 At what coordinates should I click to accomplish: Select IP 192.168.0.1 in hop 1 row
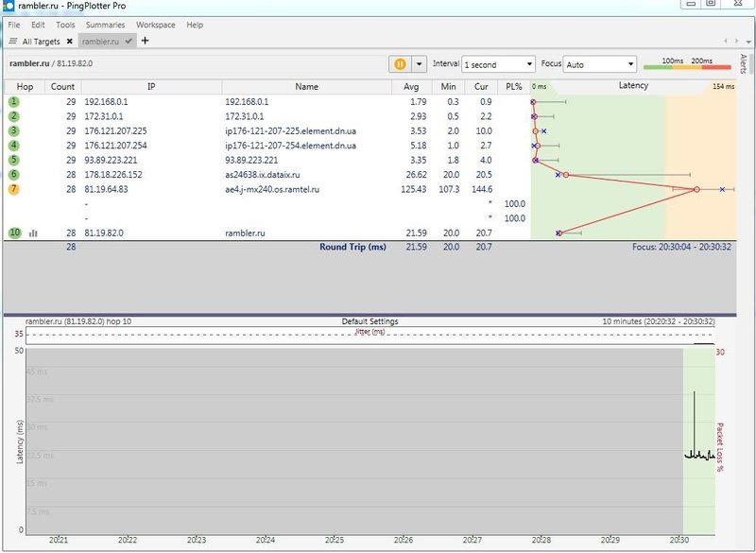(106, 102)
